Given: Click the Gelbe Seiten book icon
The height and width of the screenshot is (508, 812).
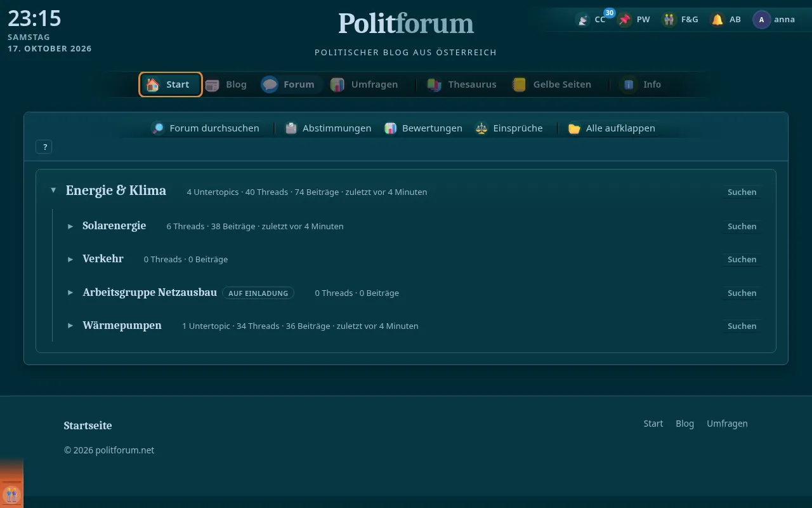Looking at the screenshot, I should point(519,84).
